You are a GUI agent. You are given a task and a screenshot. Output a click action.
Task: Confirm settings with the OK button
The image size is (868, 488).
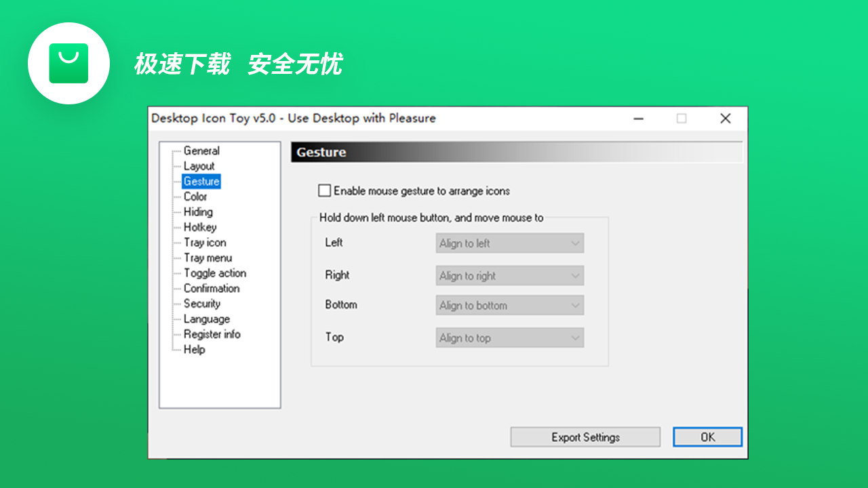click(707, 436)
